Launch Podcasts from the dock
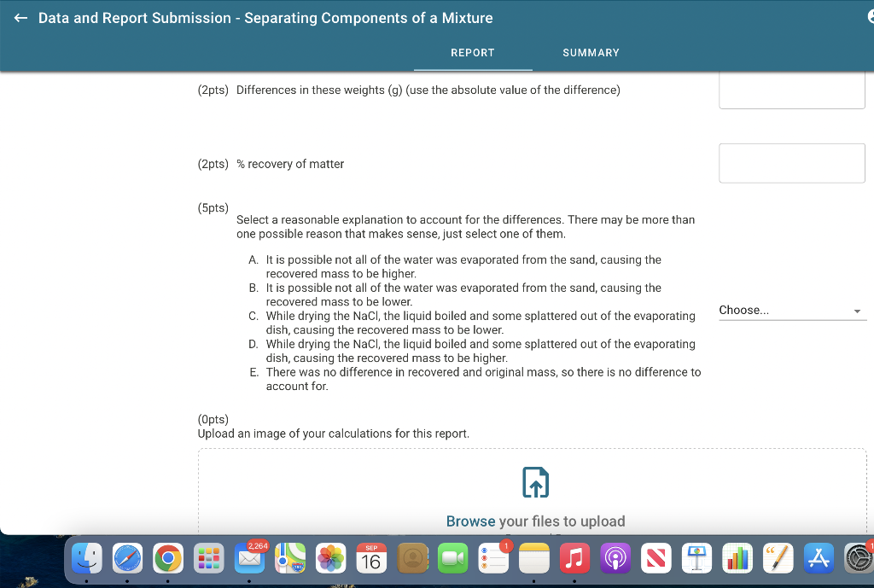Image resolution: width=874 pixels, height=588 pixels. (x=615, y=558)
